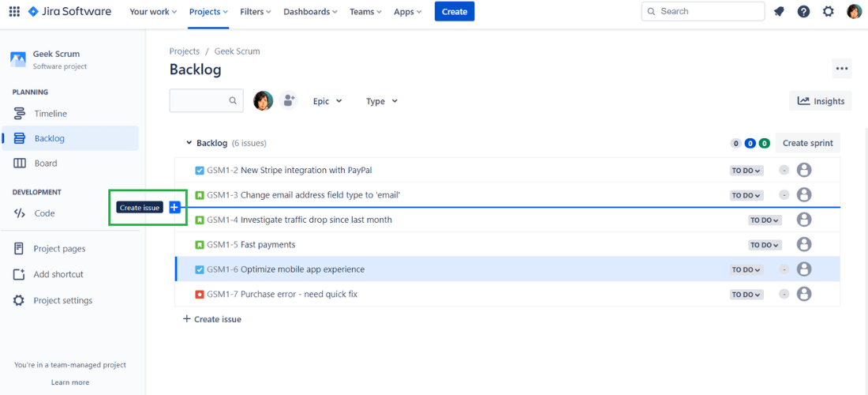Open the three-dot more actions menu

click(842, 69)
